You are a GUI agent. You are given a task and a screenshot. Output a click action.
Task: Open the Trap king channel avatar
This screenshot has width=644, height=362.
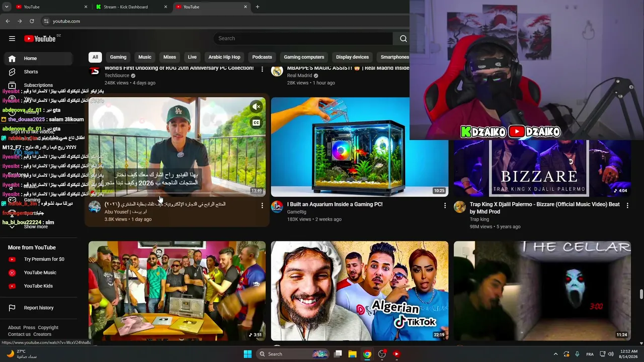(460, 207)
